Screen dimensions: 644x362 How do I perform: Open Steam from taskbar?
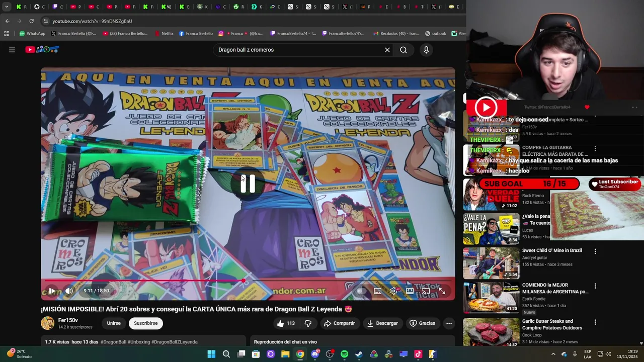359,354
